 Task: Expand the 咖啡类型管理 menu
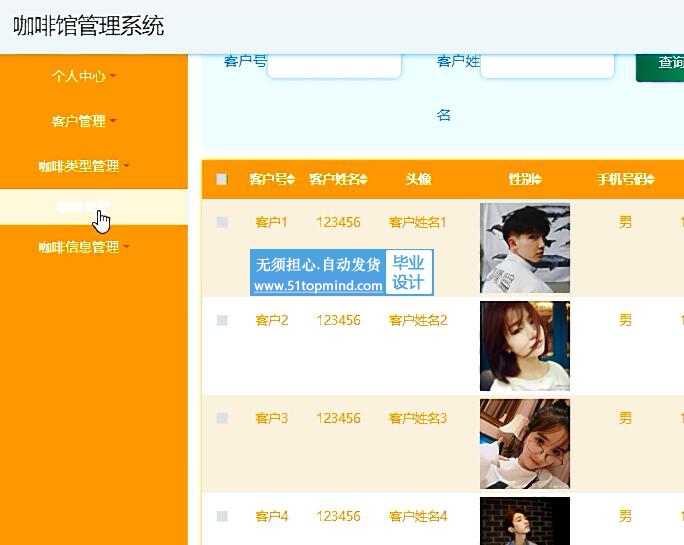click(x=84, y=166)
